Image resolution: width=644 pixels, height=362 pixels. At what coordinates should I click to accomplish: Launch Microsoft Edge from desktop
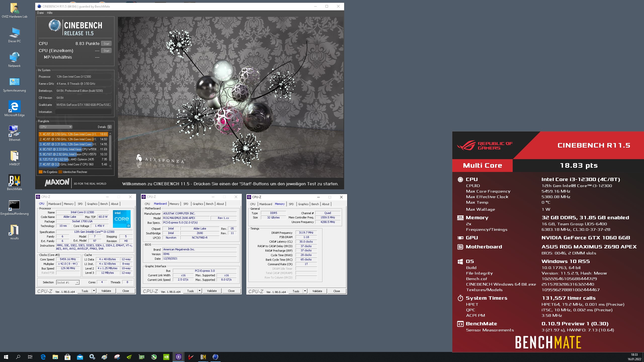[14, 109]
